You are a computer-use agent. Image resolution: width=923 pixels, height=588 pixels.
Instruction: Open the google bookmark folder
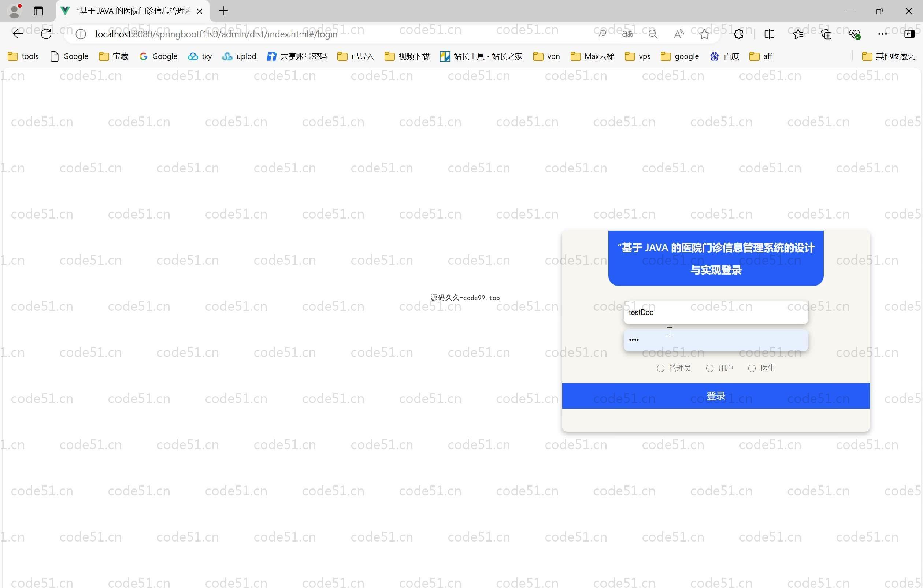(x=680, y=56)
